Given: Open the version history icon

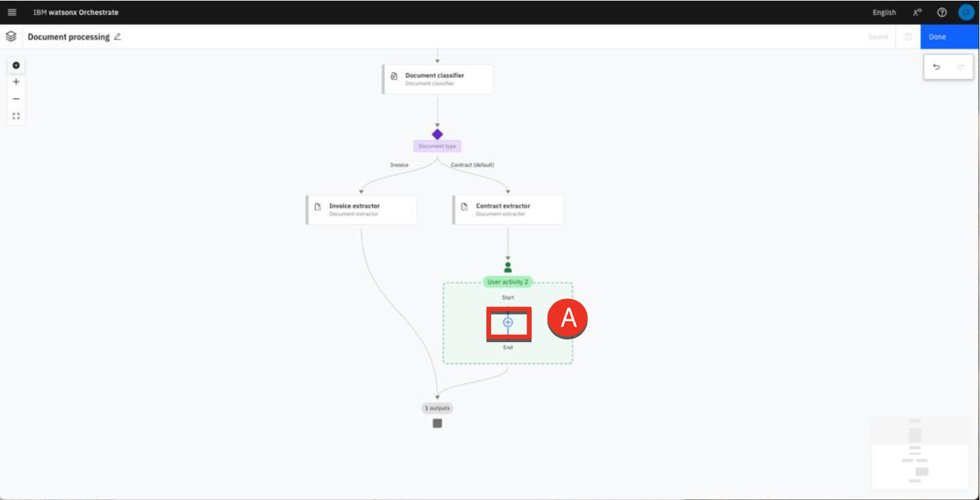Looking at the screenshot, I should pyautogui.click(x=908, y=37).
